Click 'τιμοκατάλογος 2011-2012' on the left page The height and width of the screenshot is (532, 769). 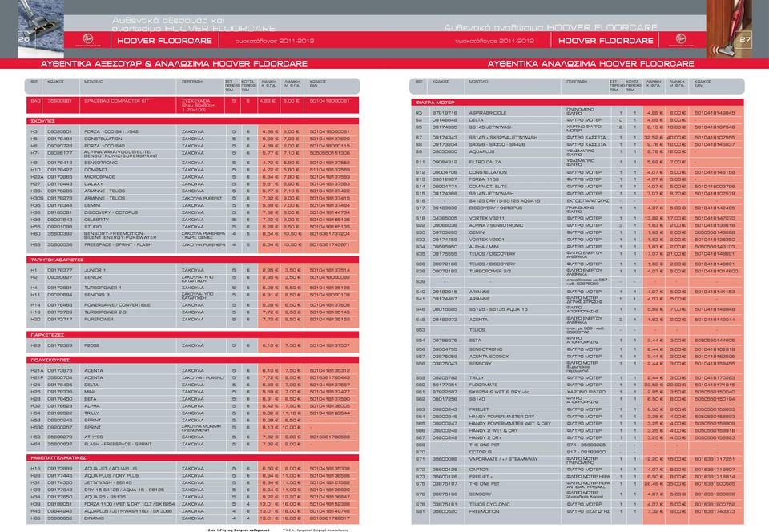[275, 41]
